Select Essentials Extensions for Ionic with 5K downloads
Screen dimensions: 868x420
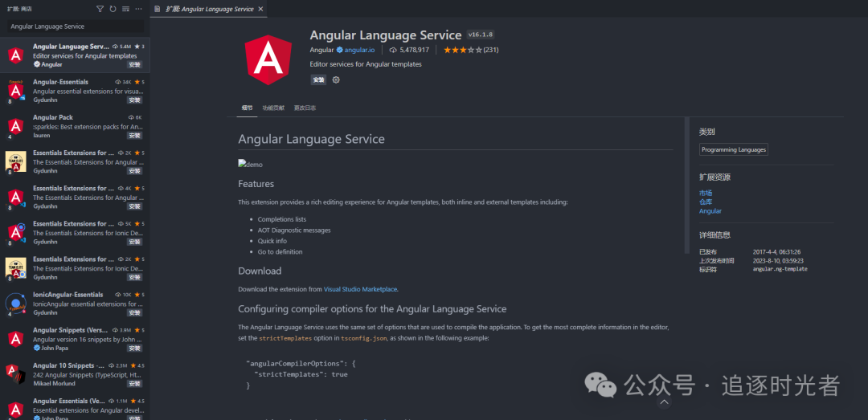pyautogui.click(x=75, y=232)
